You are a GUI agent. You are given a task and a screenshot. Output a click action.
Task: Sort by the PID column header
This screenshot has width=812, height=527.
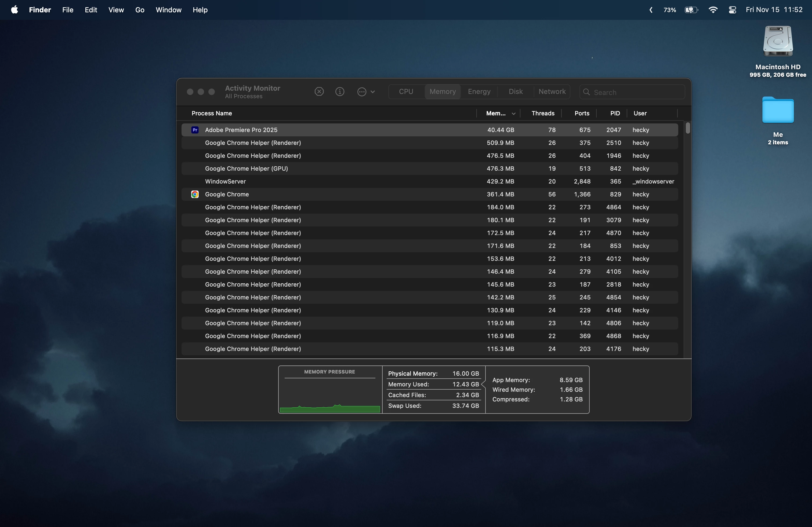615,114
